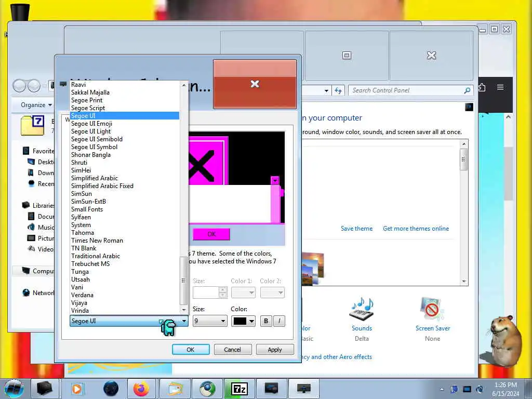Open Save theme link
Image resolution: width=532 pixels, height=399 pixels.
pyautogui.click(x=356, y=229)
